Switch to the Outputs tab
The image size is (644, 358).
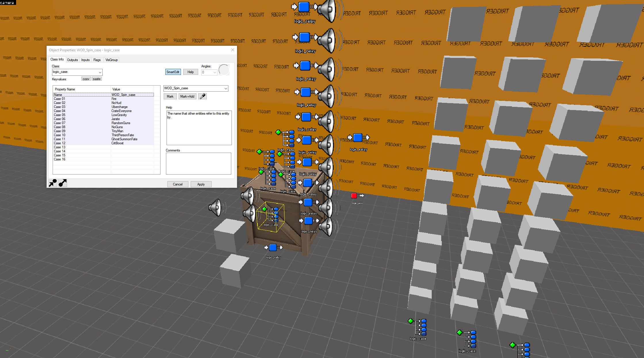coord(72,60)
